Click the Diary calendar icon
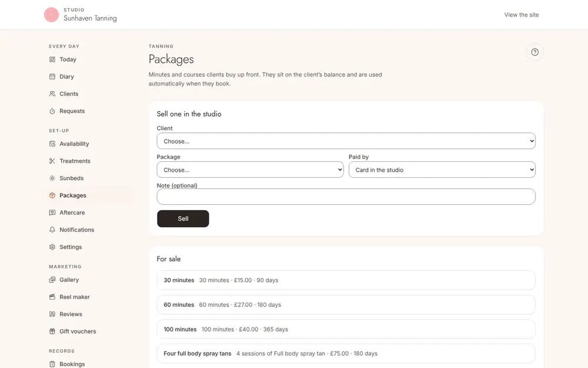The image size is (588, 368). pyautogui.click(x=52, y=77)
